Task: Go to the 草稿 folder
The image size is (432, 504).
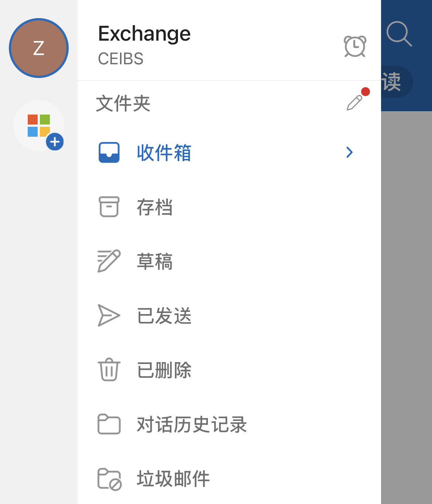Action: click(x=155, y=261)
